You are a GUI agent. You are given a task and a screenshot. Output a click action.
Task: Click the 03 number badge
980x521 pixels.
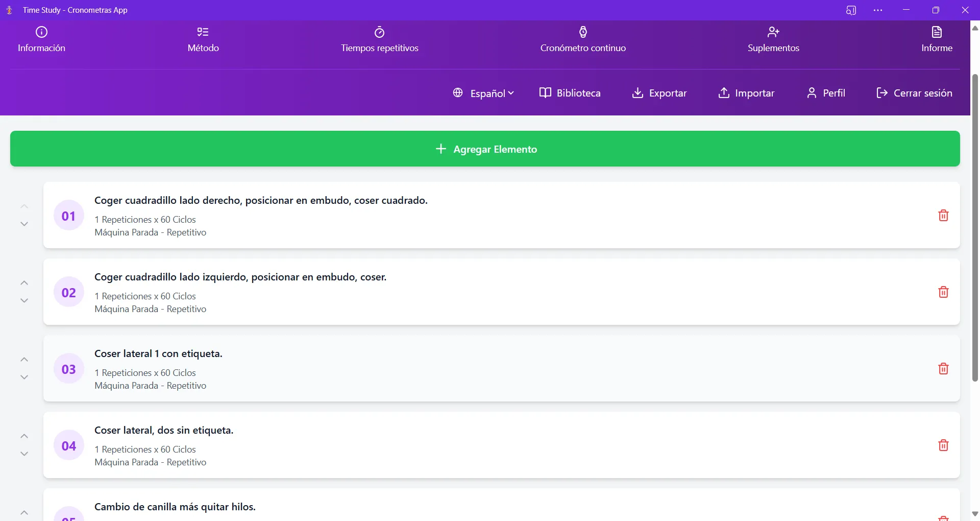[x=69, y=369]
